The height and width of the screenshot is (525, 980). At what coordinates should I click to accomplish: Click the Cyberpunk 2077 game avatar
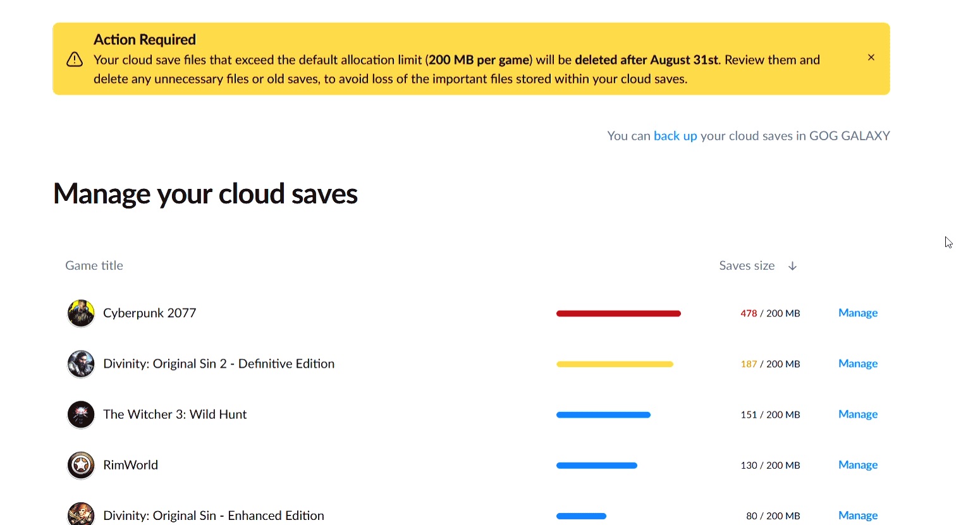(81, 313)
